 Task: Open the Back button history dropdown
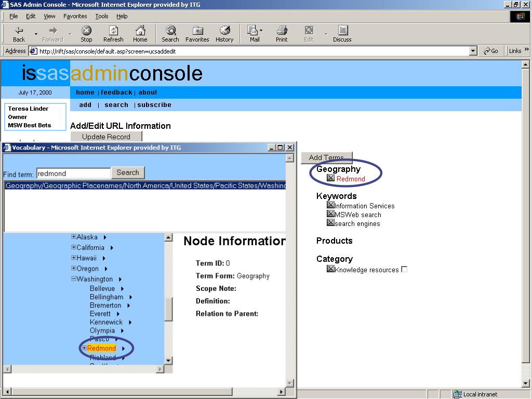click(x=36, y=34)
